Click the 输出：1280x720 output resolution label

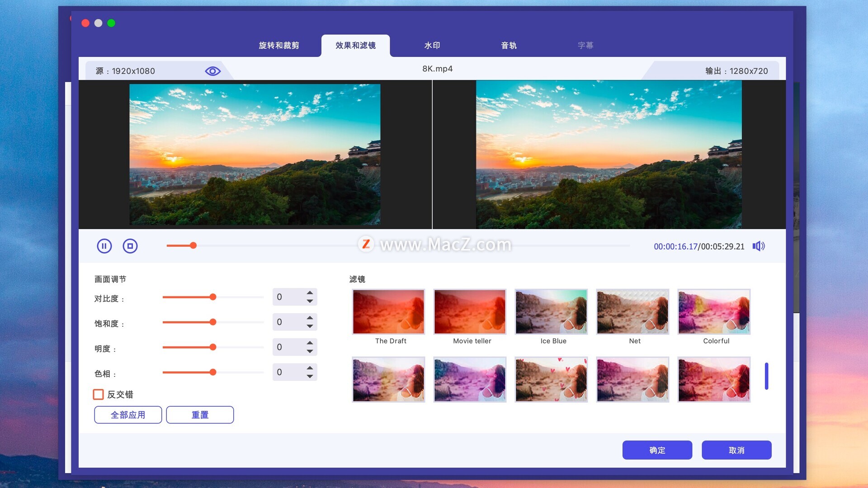[736, 71]
